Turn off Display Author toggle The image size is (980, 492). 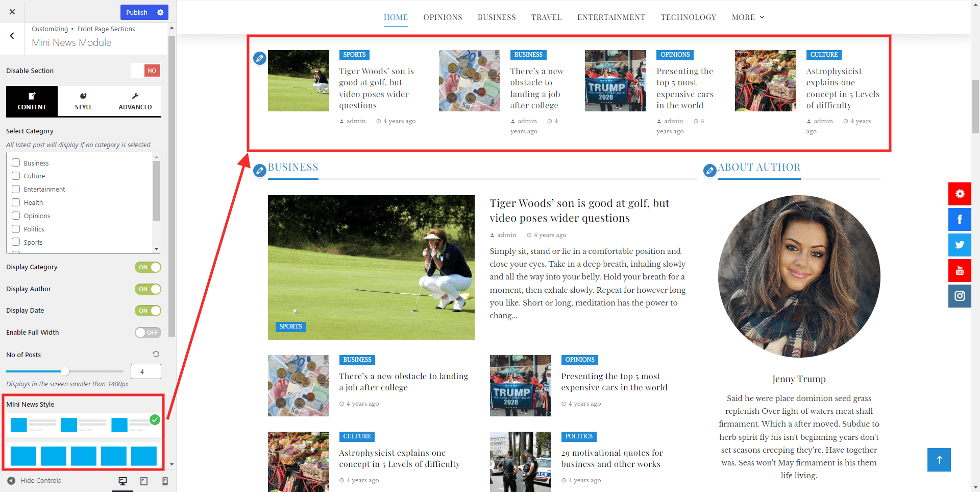(x=148, y=289)
